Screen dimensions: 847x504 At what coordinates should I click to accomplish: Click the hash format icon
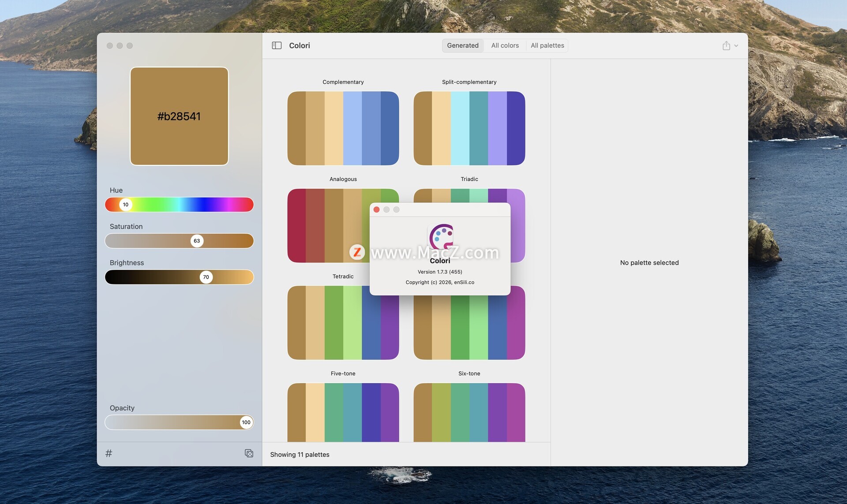click(109, 453)
